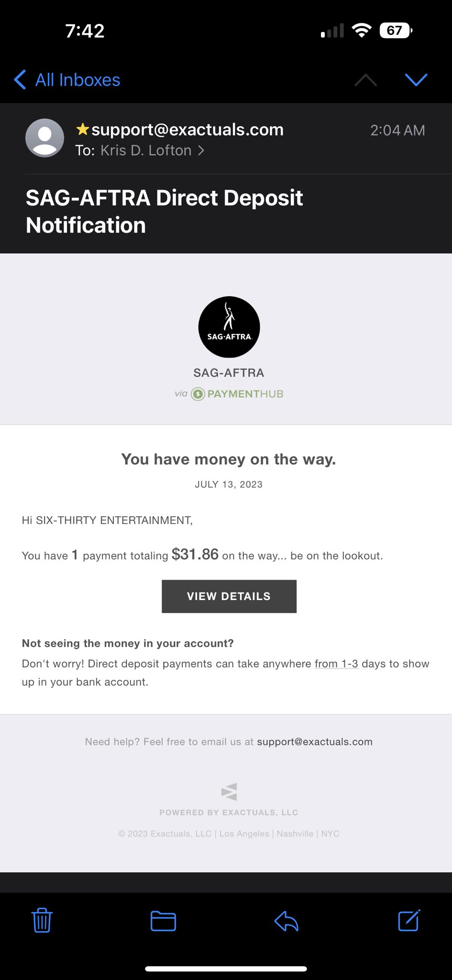Go back to All Inboxes
The image size is (452, 980).
67,80
